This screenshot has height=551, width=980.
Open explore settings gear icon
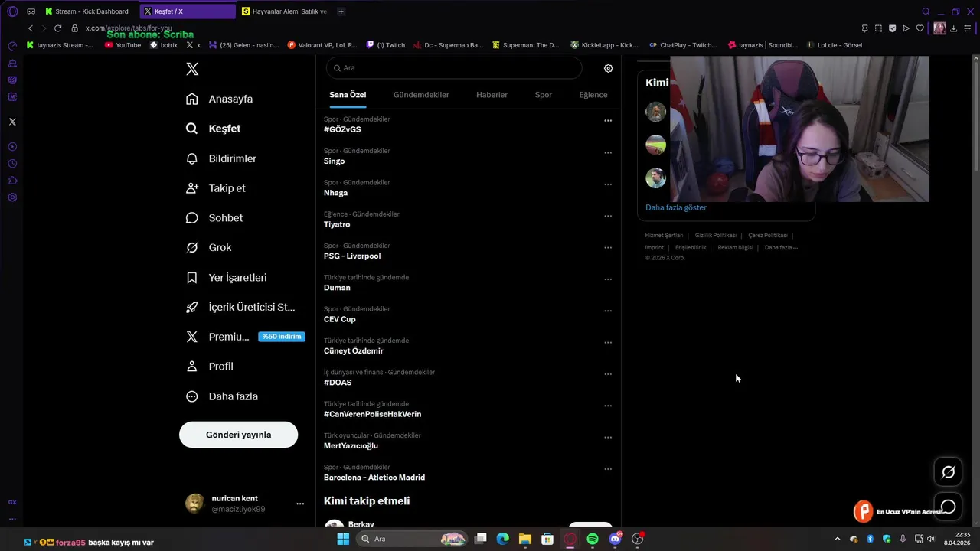pos(608,68)
